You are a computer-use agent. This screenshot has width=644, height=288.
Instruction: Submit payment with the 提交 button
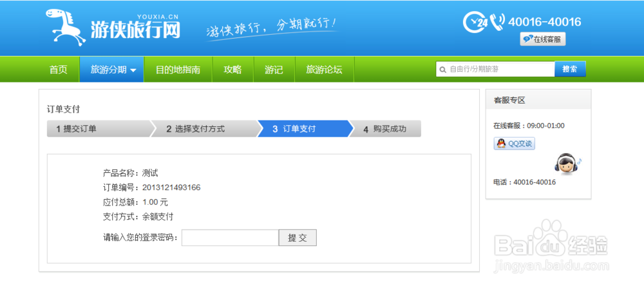298,238
